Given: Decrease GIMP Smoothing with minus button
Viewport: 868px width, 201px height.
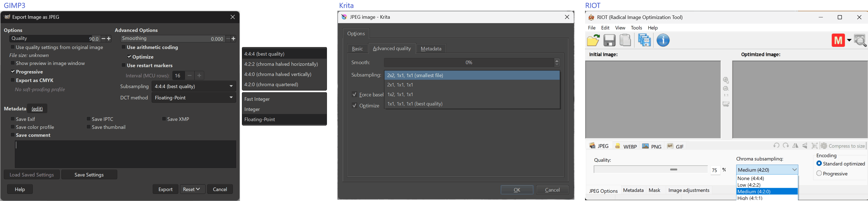Looking at the screenshot, I should [x=228, y=39].
